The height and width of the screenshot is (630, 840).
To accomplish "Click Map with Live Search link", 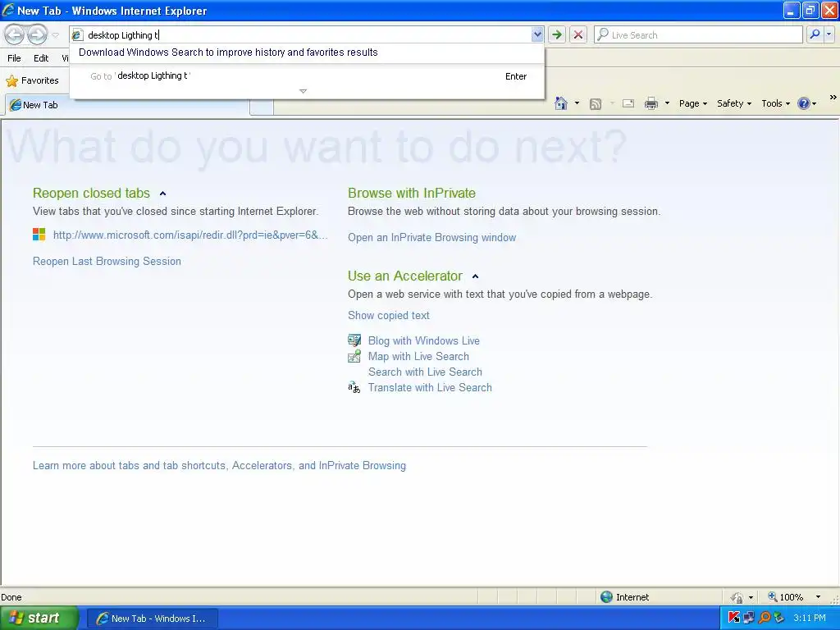I will click(418, 356).
